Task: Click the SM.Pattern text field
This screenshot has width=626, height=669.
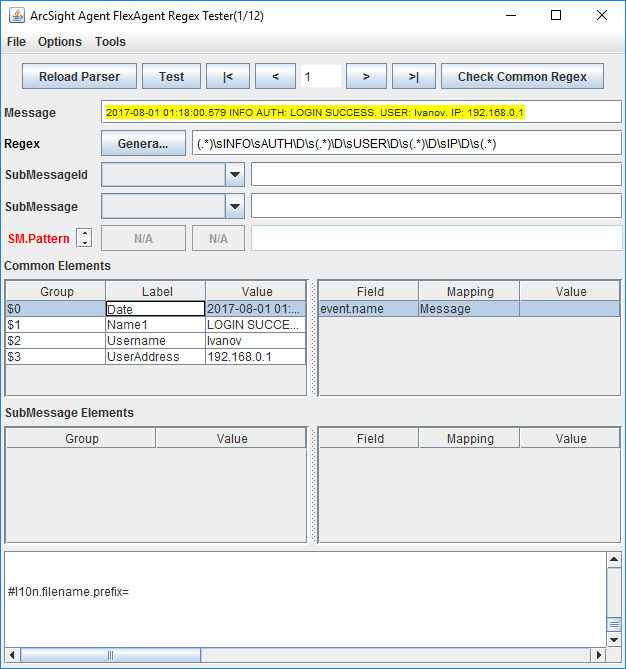Action: (x=436, y=238)
